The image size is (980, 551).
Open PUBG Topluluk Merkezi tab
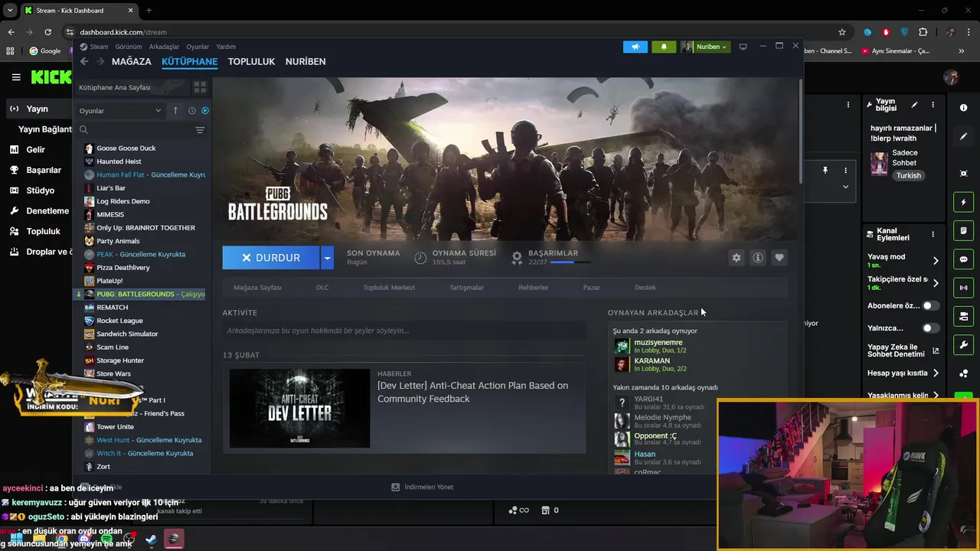coord(389,288)
